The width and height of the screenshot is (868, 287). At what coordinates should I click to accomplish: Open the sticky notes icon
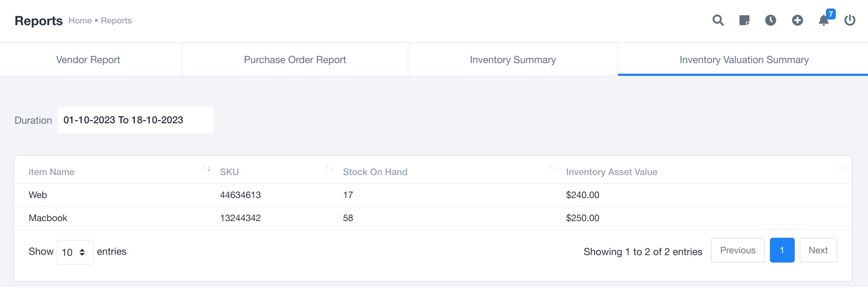(x=744, y=20)
